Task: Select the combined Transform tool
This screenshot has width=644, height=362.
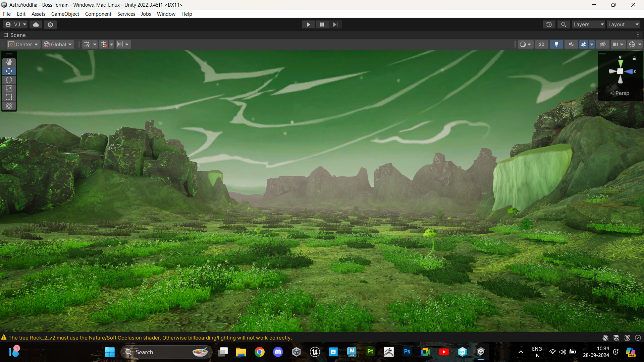Action: [9, 106]
